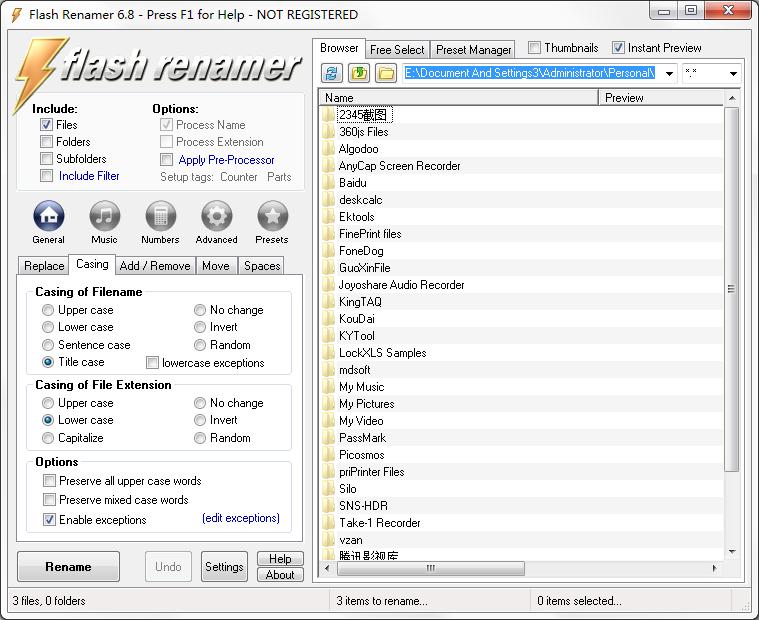Open the Preset Manager tab

tap(473, 49)
